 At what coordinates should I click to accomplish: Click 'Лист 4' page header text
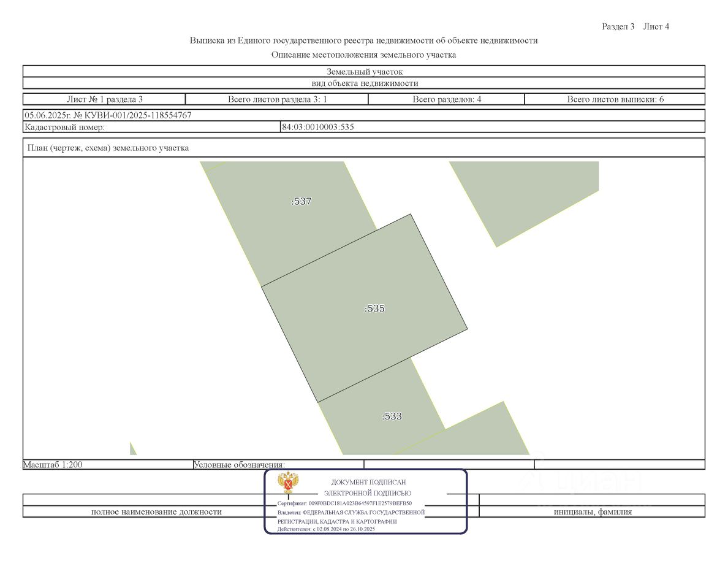[x=656, y=26]
